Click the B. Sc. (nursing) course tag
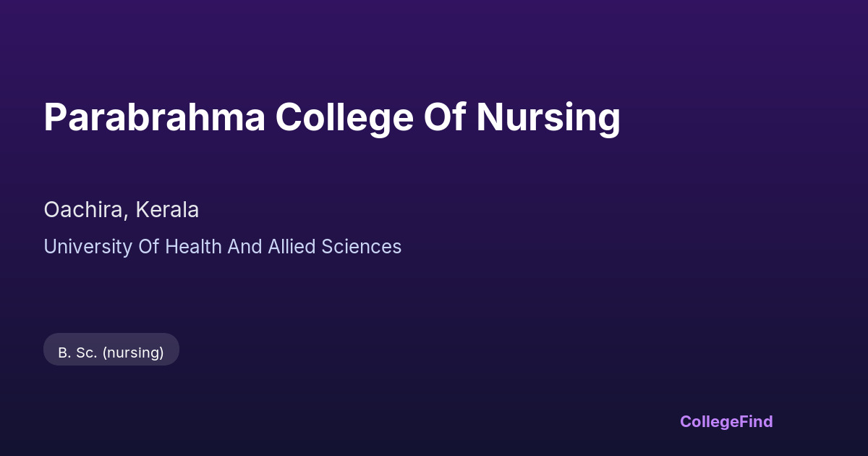This screenshot has width=868, height=456. pos(111,352)
